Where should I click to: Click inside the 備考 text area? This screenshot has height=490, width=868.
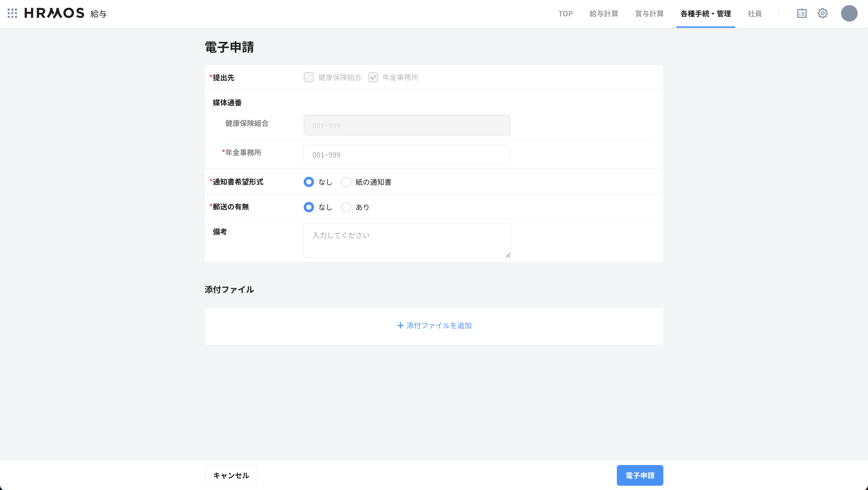coord(407,240)
